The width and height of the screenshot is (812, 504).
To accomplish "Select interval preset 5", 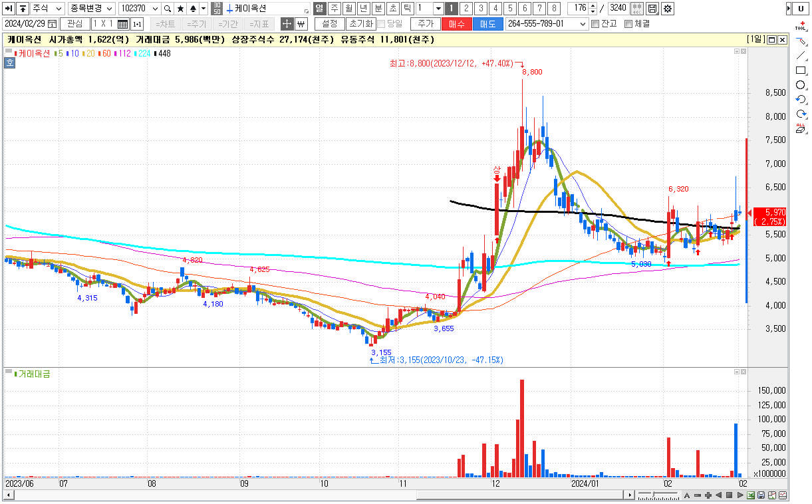I will tap(509, 9).
